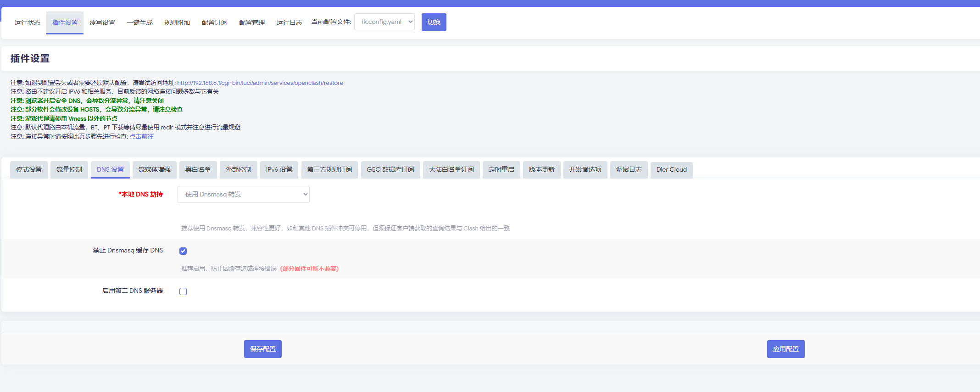Viewport: 980px width, 392px height.
Task: Switch to the 模式设置 sub-tab
Action: click(29, 170)
